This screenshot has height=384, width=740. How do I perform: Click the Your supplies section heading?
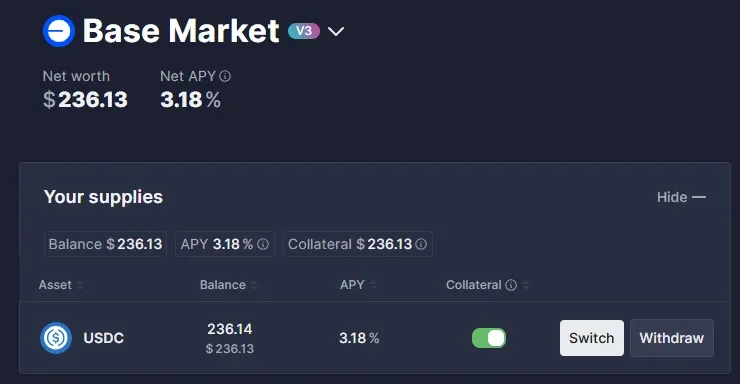click(103, 197)
